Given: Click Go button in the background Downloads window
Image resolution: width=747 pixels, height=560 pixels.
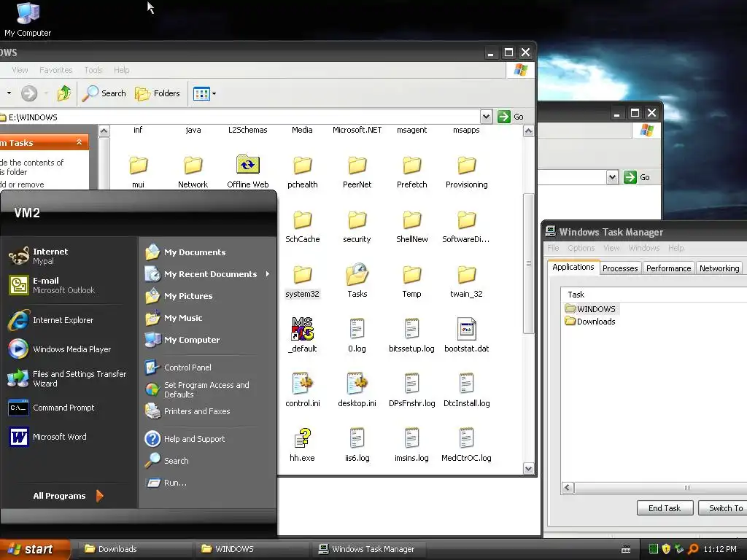Looking at the screenshot, I should [637, 177].
